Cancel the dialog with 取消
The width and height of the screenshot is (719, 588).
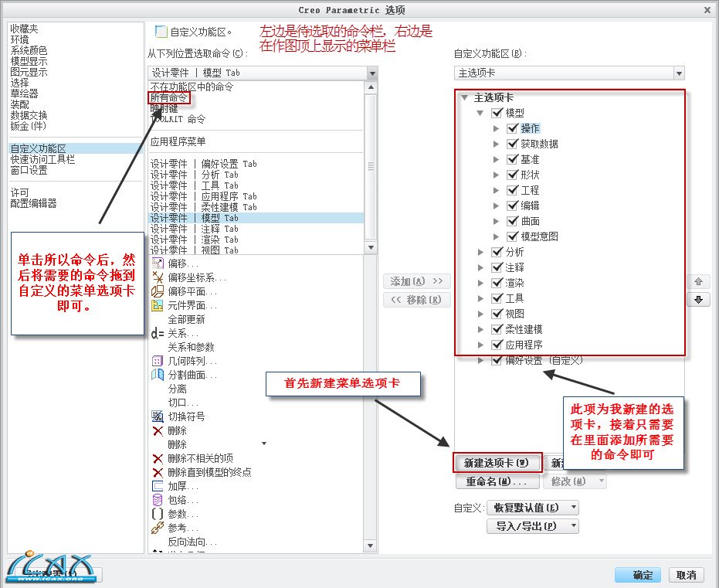[x=686, y=575]
